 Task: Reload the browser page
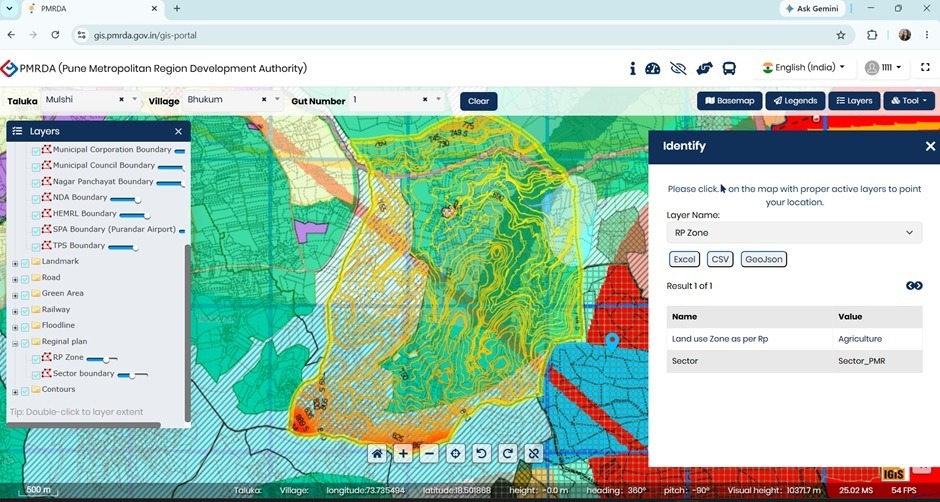click(x=55, y=35)
